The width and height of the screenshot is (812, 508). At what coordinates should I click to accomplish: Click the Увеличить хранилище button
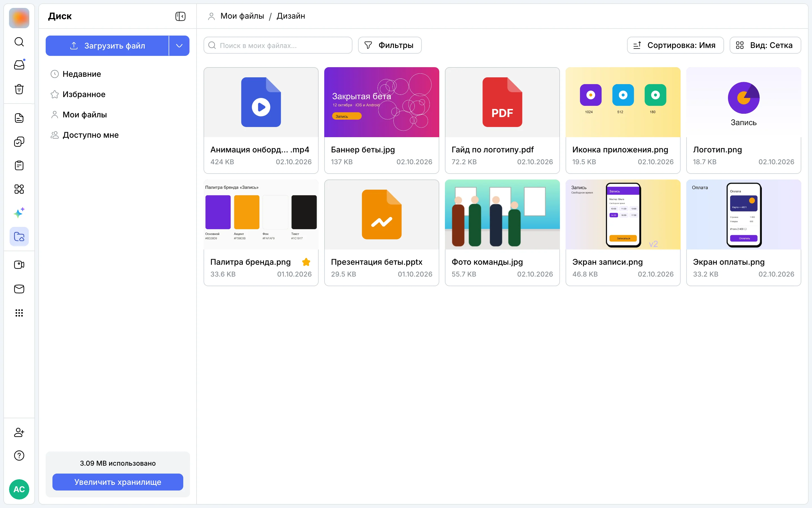click(x=118, y=482)
